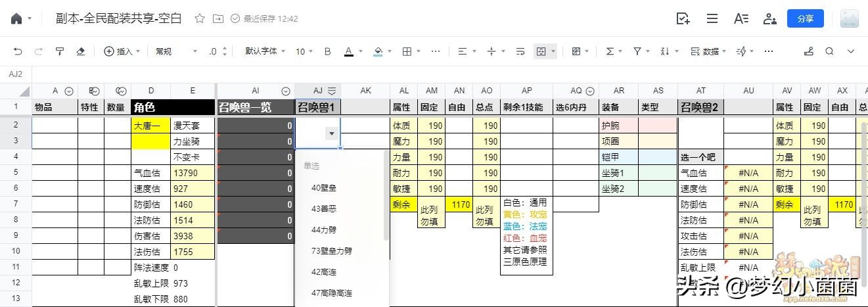This screenshot has width=868, height=307.
Task: Expand the merge cells options arrow
Action: pos(554,51)
